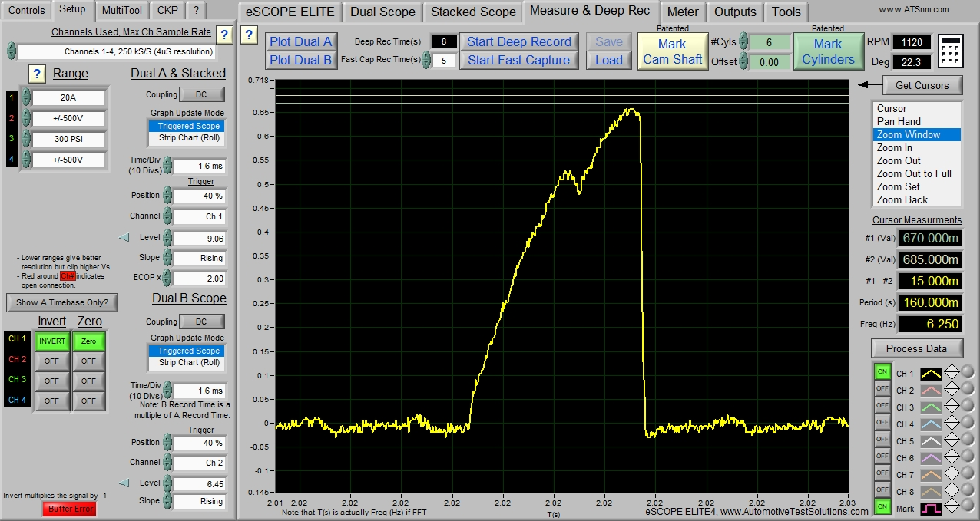Screen dimensions: 980x521
Task: Click the CH 2 pink waveform color swatch
Action: [x=929, y=389]
